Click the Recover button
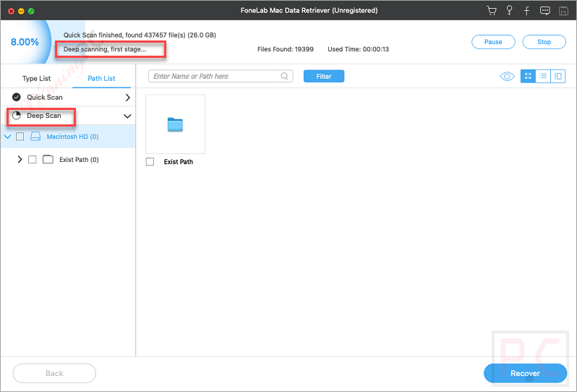 click(x=525, y=373)
